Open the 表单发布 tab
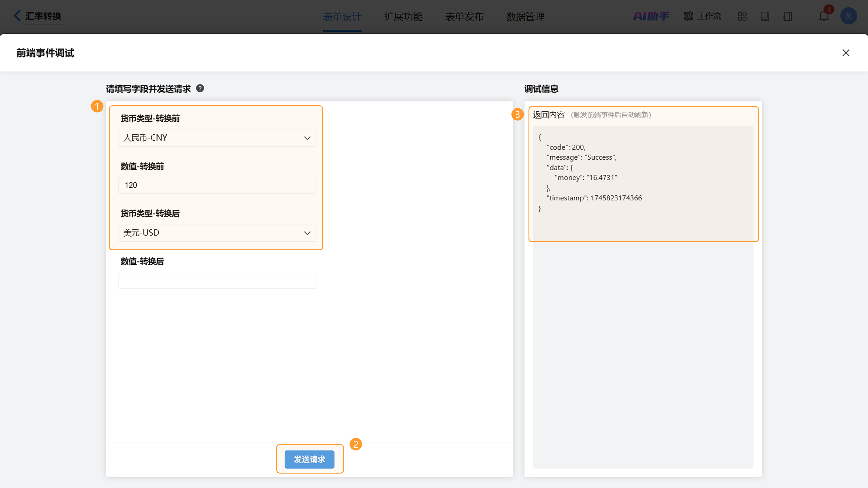868x488 pixels. coord(464,16)
